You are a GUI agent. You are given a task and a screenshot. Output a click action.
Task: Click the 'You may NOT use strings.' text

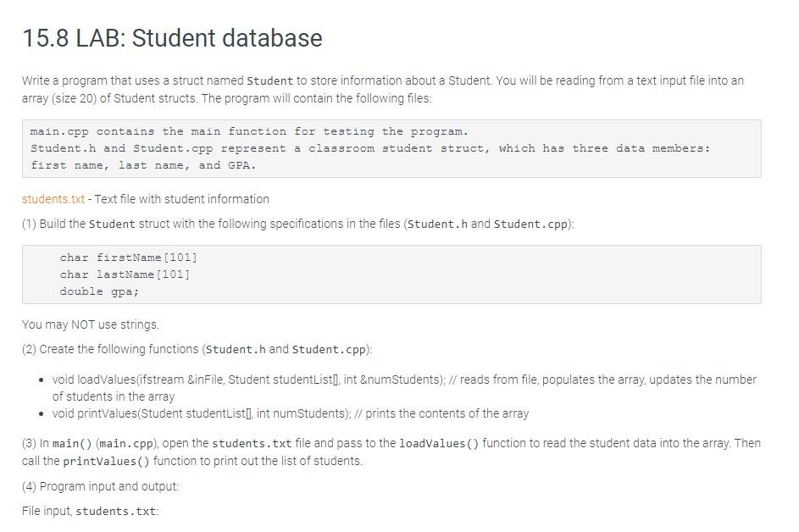[91, 324]
